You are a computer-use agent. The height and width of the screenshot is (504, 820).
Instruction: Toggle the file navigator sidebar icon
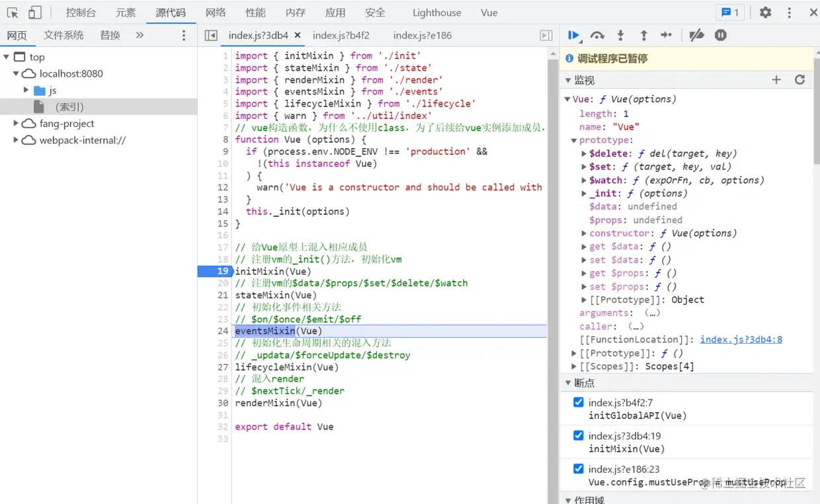click(x=211, y=36)
